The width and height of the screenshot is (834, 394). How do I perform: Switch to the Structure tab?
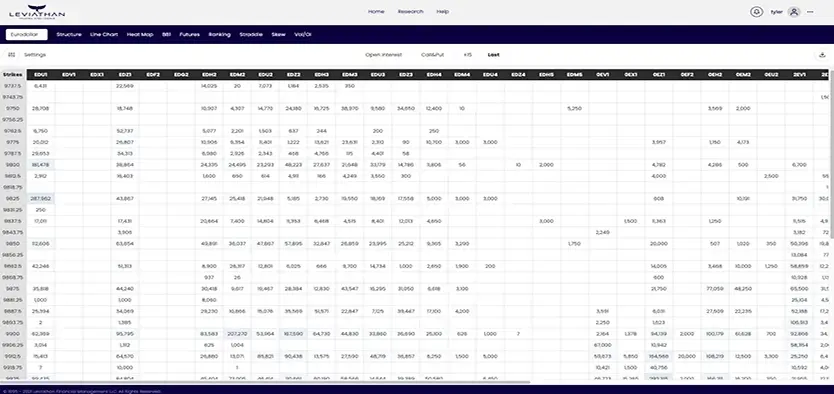point(69,35)
